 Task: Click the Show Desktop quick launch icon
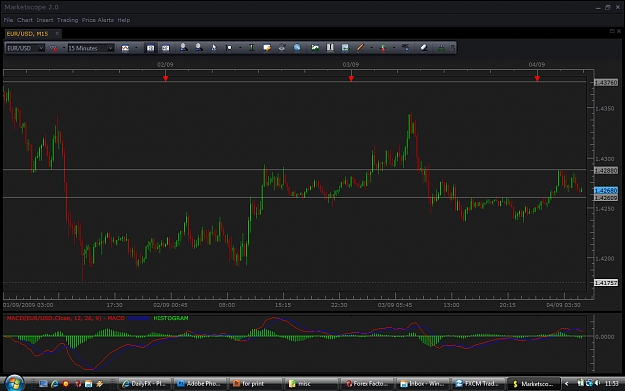(43, 383)
